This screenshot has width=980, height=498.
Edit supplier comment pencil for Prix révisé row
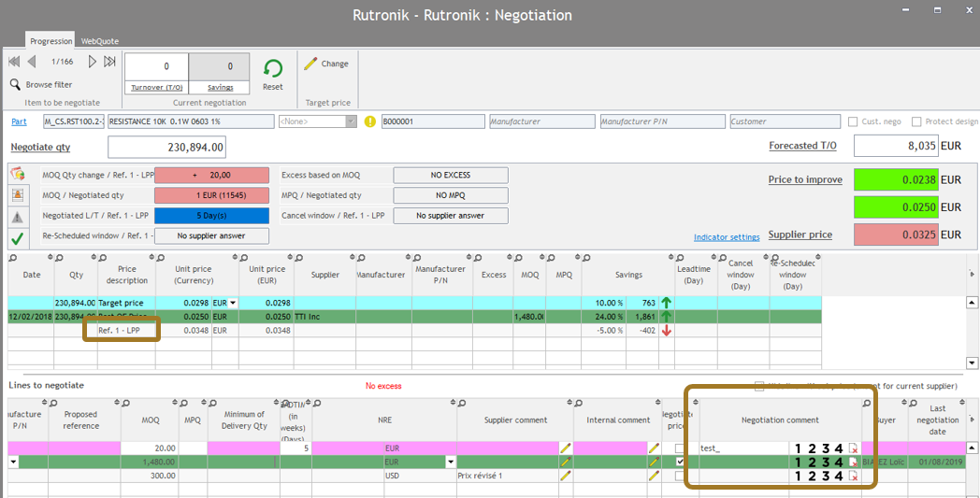point(565,476)
